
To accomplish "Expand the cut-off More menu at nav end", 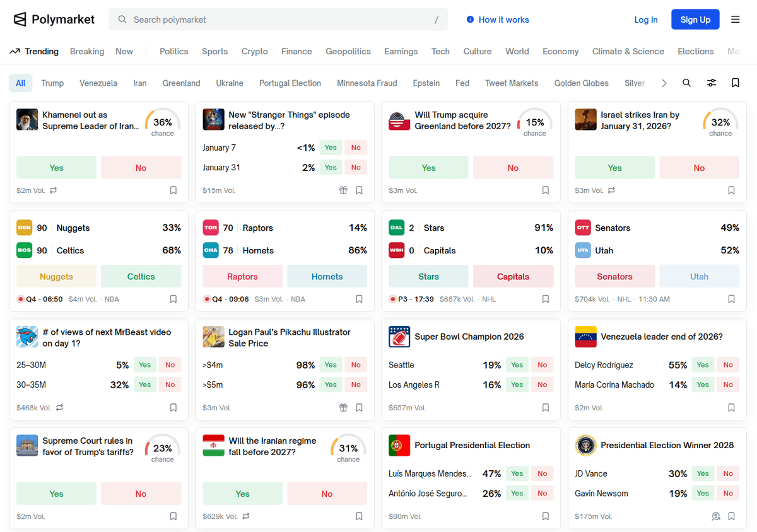I will 734,52.
